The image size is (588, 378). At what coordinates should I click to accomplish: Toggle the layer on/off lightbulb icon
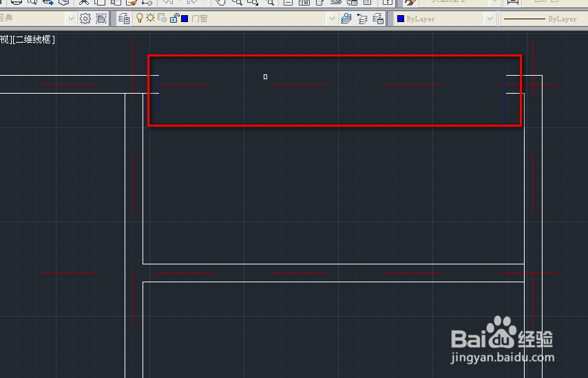[140, 18]
